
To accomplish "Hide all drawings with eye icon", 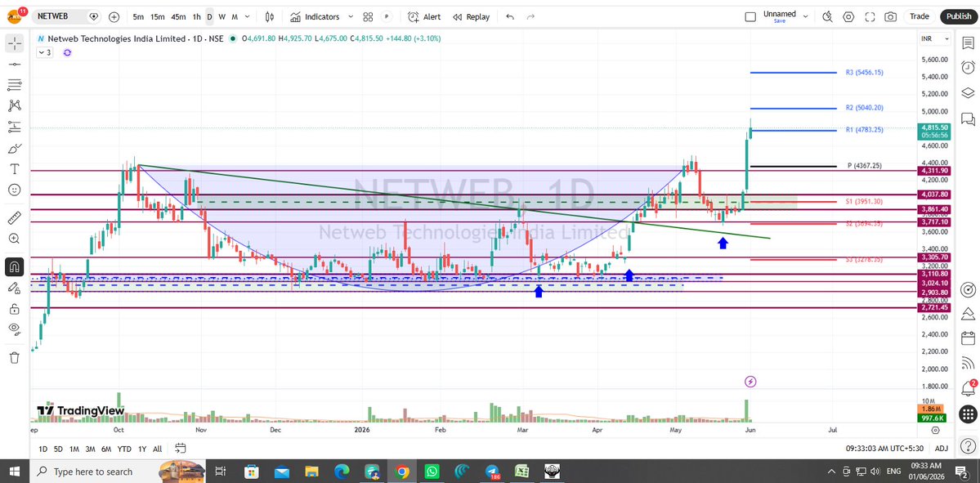I will (x=15, y=329).
